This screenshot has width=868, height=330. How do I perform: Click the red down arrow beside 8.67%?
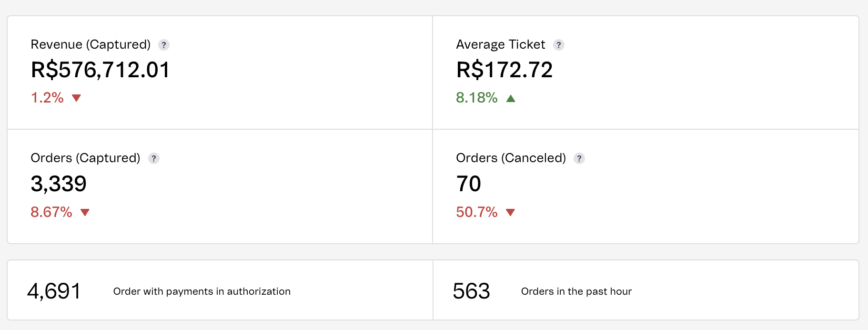[x=85, y=212]
